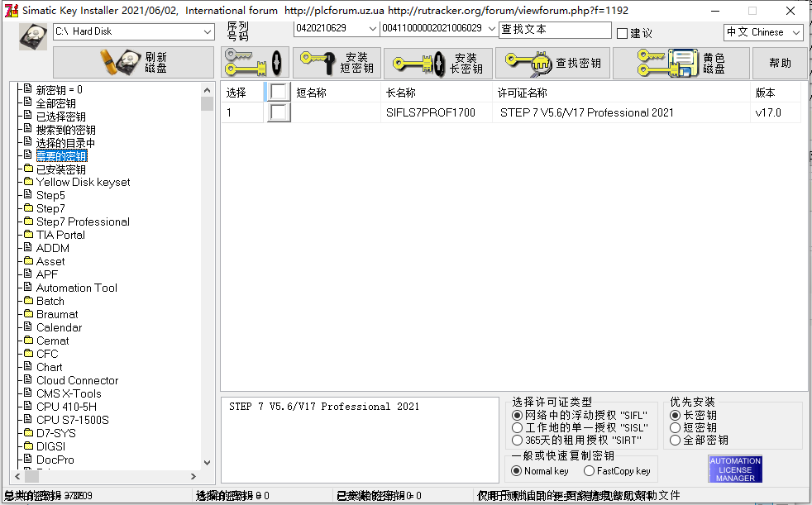Click the folder icon next to Cemat
The height and width of the screenshot is (505, 812).
coord(28,341)
